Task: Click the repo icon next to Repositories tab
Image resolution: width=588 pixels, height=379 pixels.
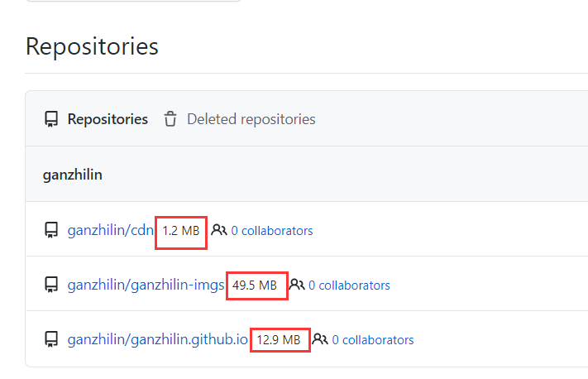Action: 51,119
